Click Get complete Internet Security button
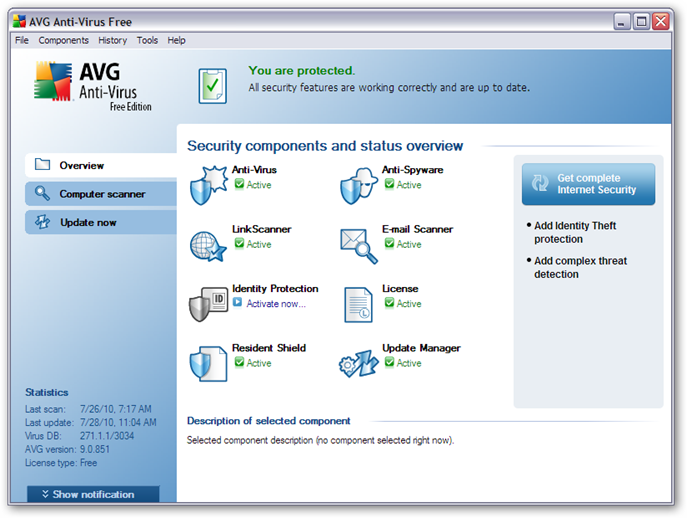Screen dimensions: 687x518 click(x=588, y=184)
